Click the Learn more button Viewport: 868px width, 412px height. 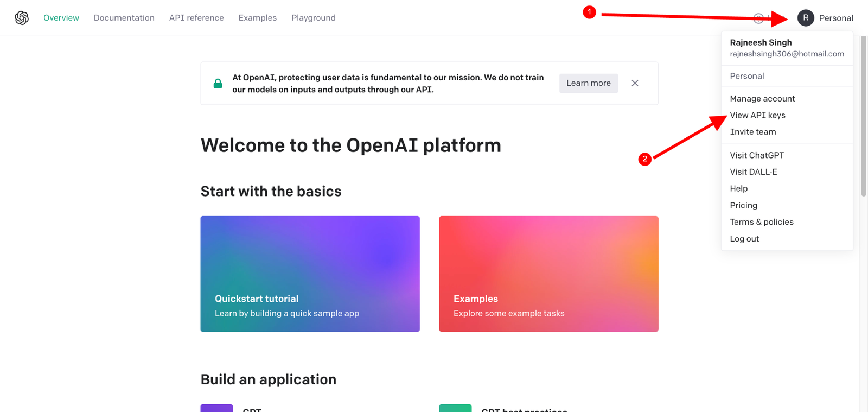point(589,83)
